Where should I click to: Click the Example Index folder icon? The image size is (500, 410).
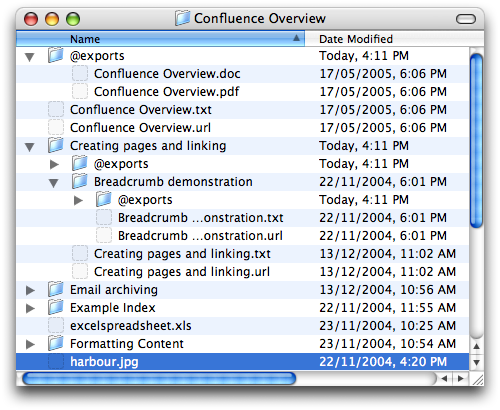click(55, 307)
